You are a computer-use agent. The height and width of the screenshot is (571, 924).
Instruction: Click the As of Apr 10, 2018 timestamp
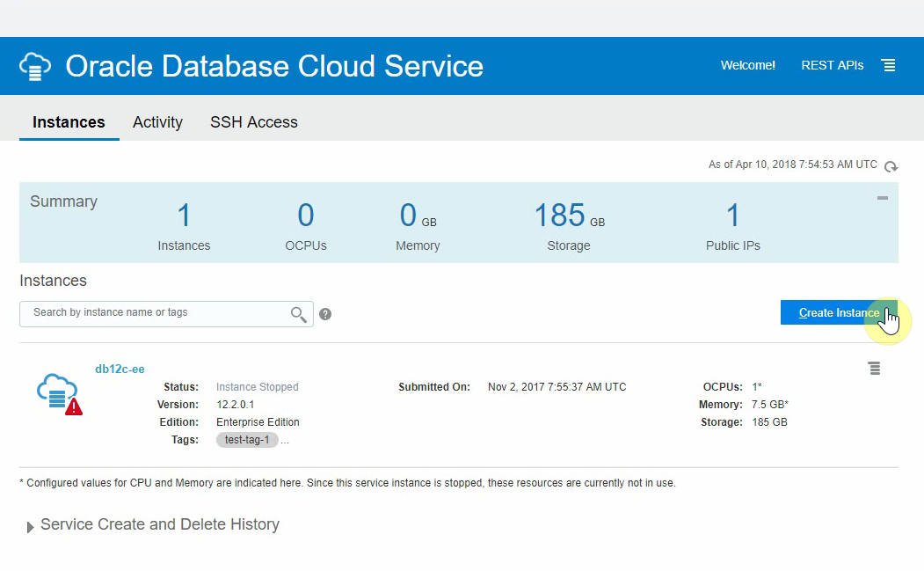[793, 165]
